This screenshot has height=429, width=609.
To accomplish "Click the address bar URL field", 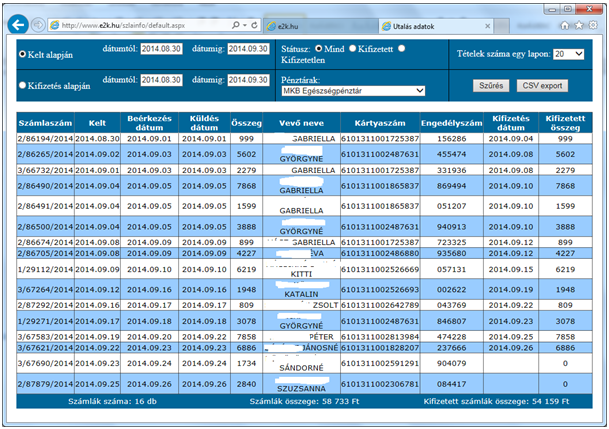I will [x=140, y=26].
